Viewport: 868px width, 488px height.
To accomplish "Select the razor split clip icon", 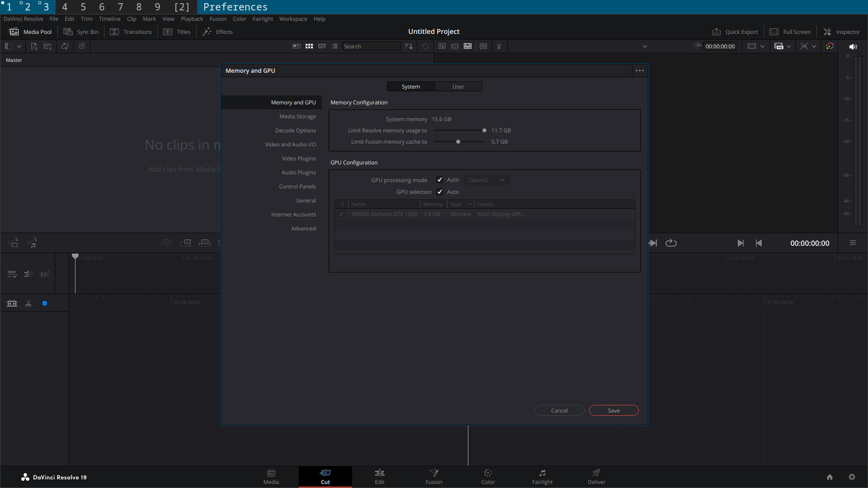I will click(28, 304).
